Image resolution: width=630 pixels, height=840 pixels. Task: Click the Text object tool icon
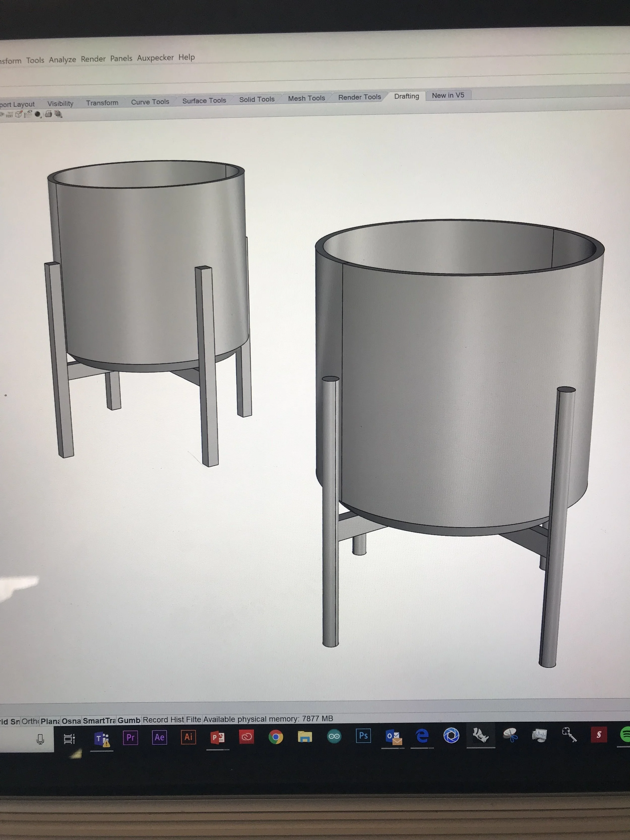click(10, 114)
